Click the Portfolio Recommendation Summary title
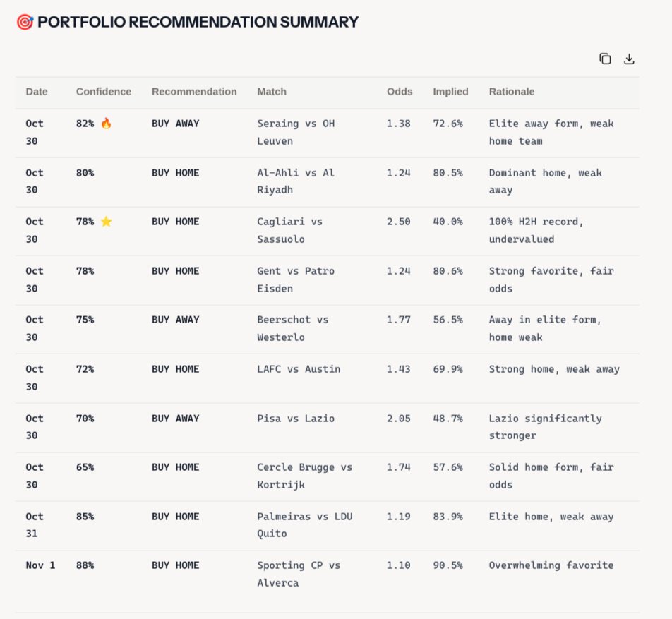This screenshot has width=672, height=619. click(x=198, y=21)
